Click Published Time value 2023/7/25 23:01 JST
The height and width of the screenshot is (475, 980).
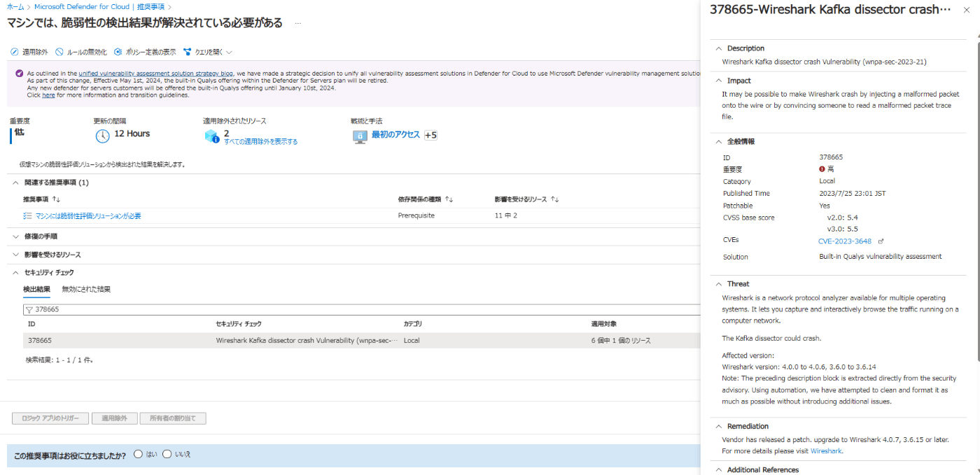[x=854, y=194]
